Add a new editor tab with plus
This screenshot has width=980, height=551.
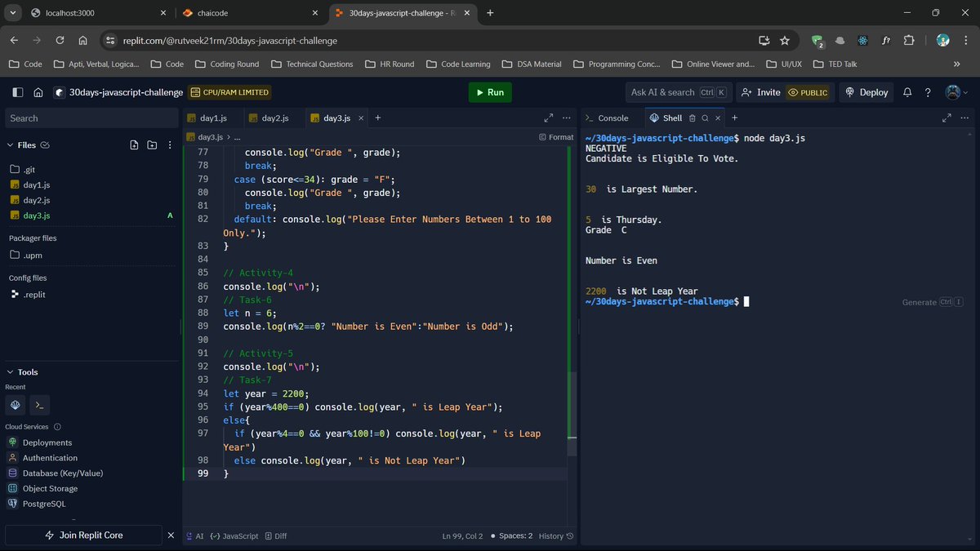377,118
